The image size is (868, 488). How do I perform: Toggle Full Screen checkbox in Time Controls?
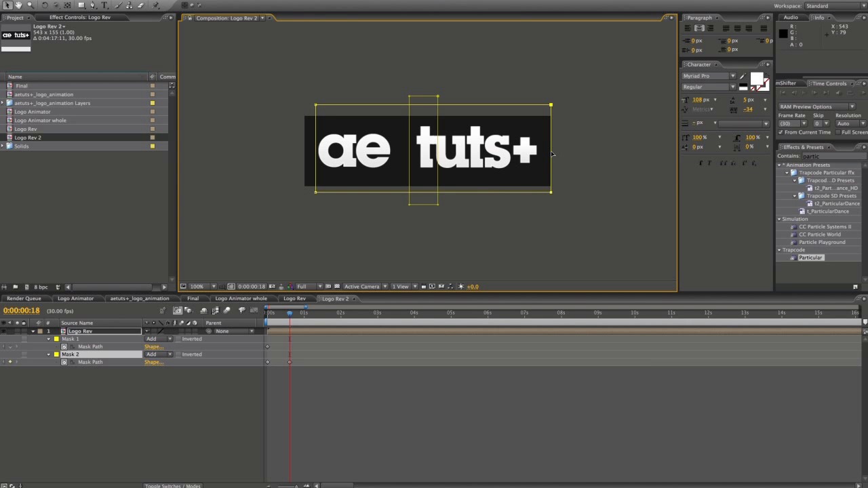(838, 132)
